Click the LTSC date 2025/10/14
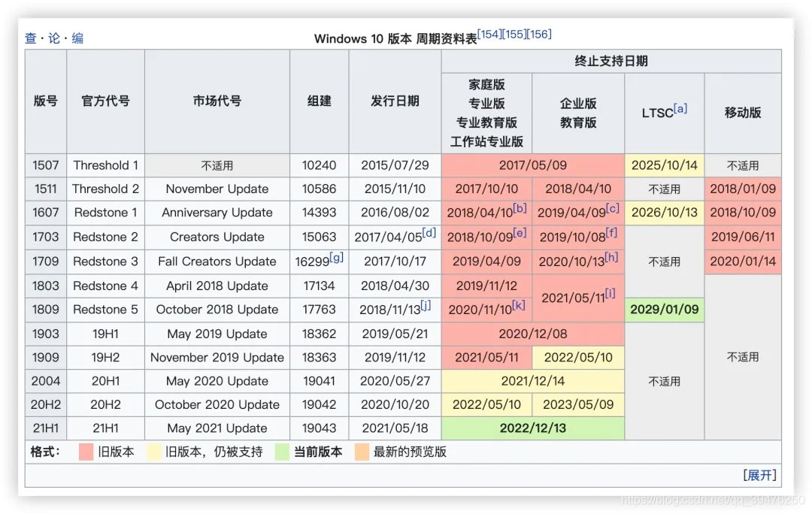 (x=665, y=165)
